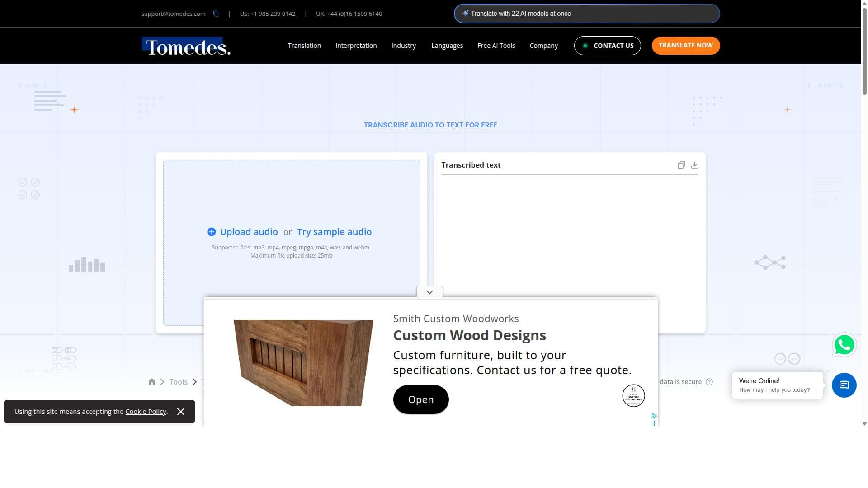Open the Company menu
This screenshot has height=488, width=868.
(x=543, y=46)
